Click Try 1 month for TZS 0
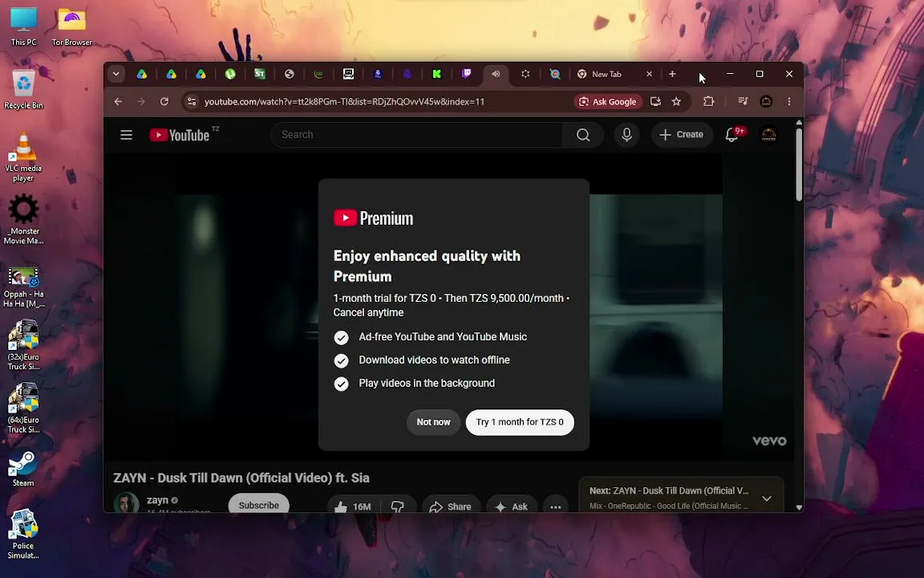Image resolution: width=924 pixels, height=578 pixels. click(x=520, y=422)
